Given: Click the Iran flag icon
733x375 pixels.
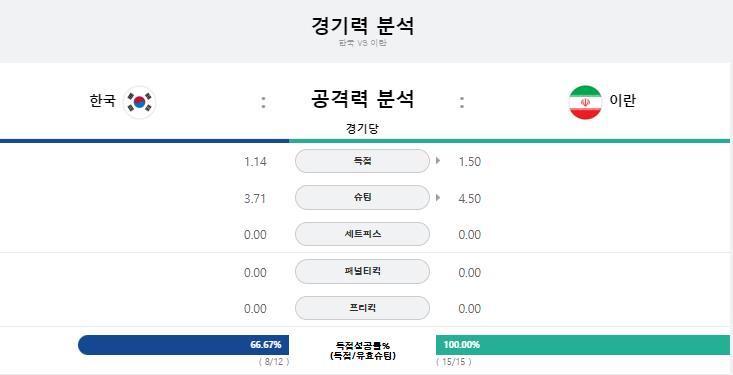Looking at the screenshot, I should [x=585, y=102].
